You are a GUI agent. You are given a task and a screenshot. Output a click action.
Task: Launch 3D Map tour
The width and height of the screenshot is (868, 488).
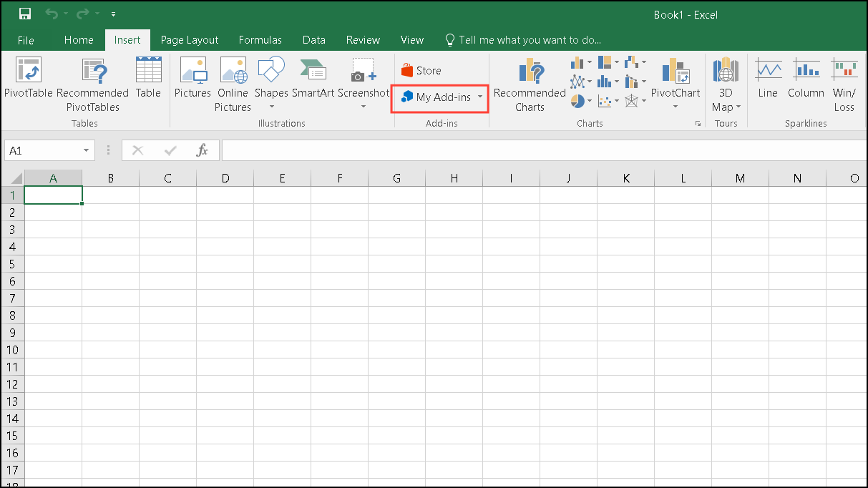[726, 84]
